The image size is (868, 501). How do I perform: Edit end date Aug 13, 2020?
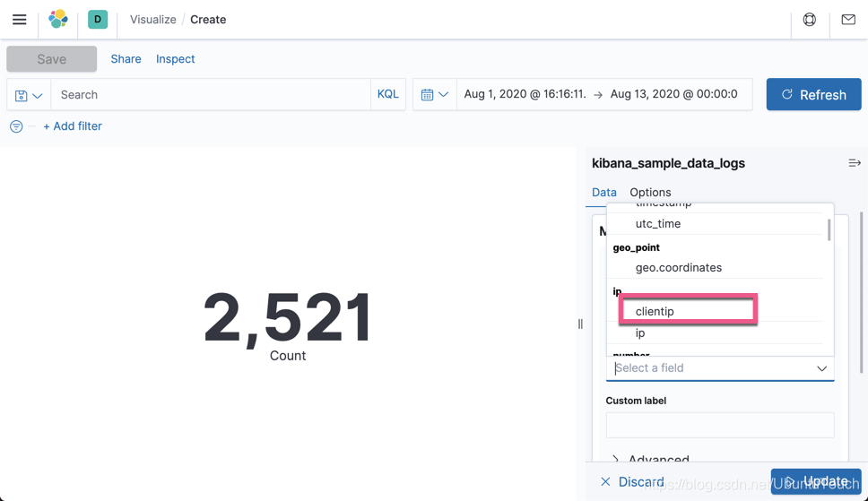click(x=673, y=94)
